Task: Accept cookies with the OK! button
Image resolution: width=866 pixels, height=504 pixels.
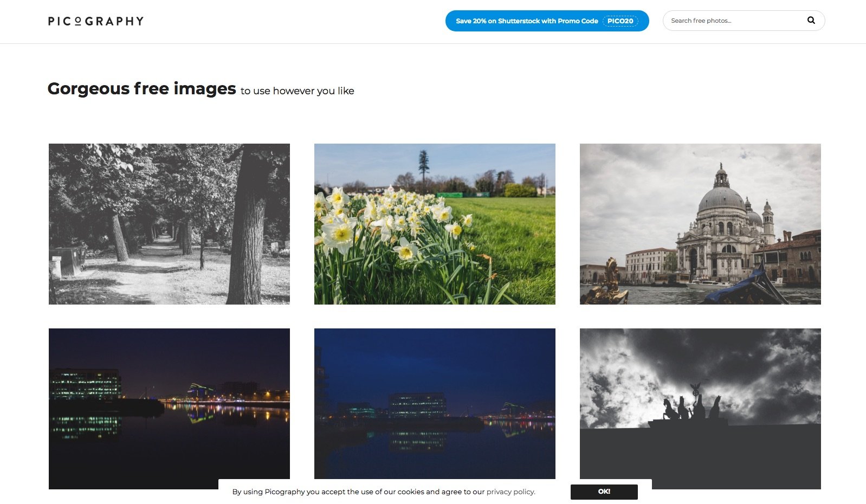Action: (x=604, y=492)
